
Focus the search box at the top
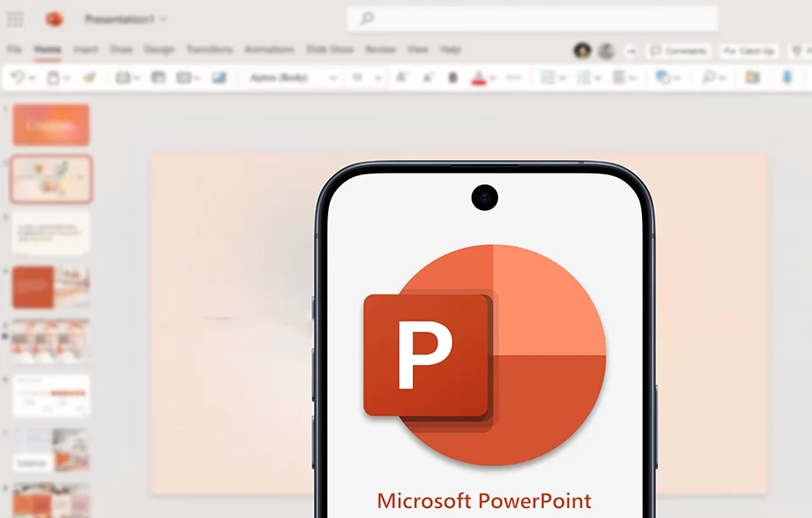(x=532, y=19)
